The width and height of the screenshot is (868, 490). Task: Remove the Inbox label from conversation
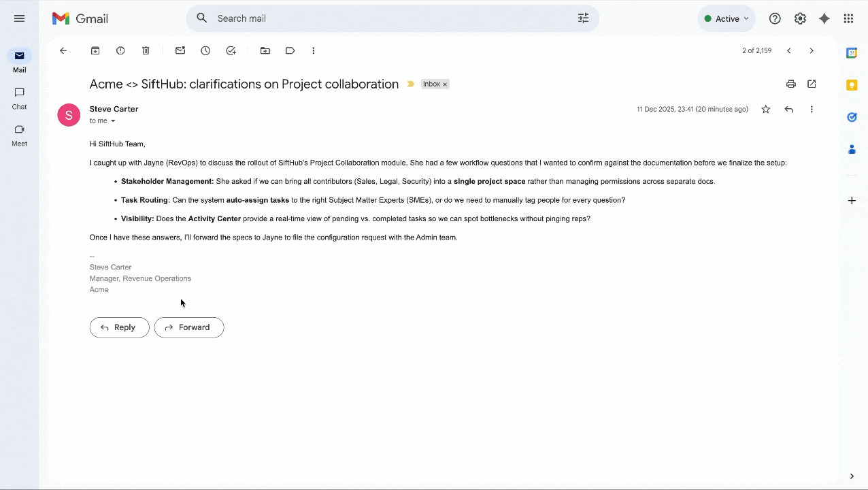pos(445,84)
